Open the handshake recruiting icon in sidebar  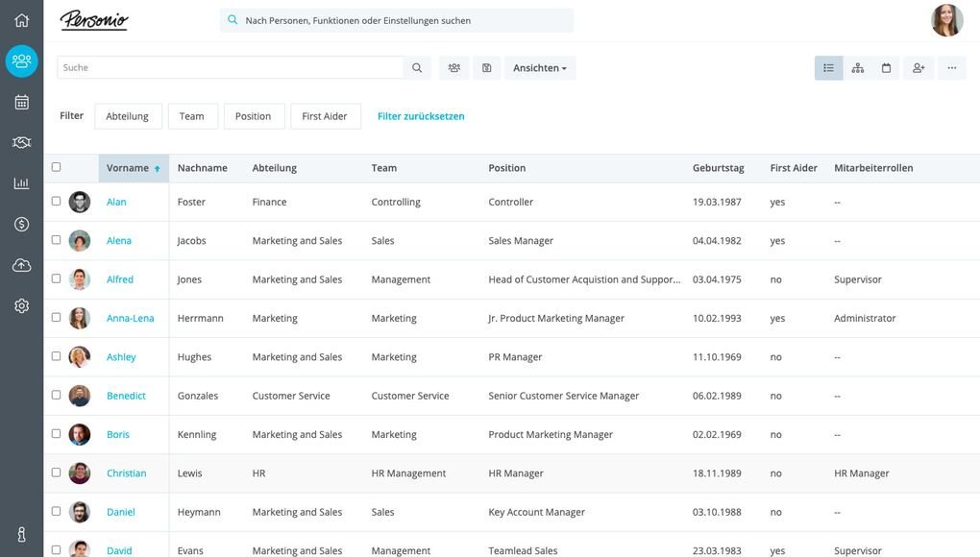(21, 142)
